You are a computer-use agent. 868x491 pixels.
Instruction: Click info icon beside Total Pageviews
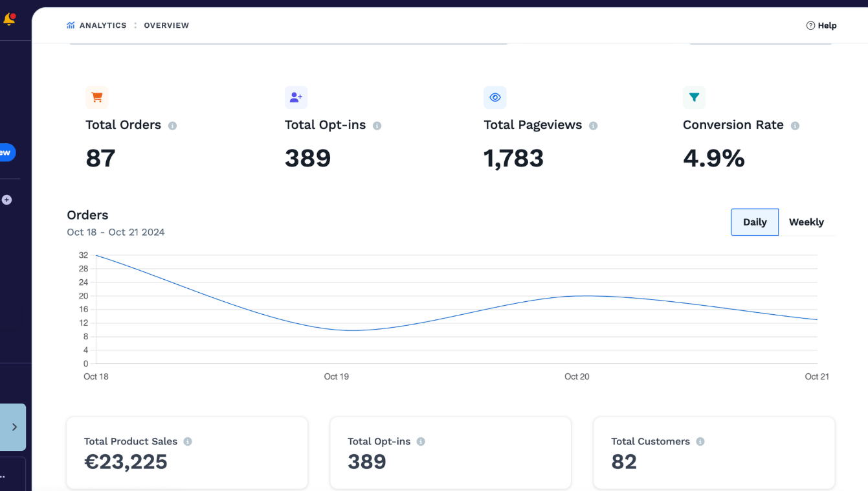593,126
